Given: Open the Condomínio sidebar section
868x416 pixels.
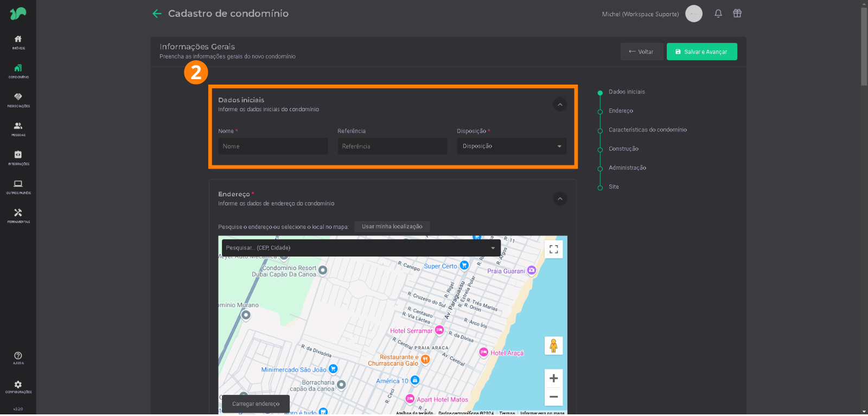Looking at the screenshot, I should (18, 71).
